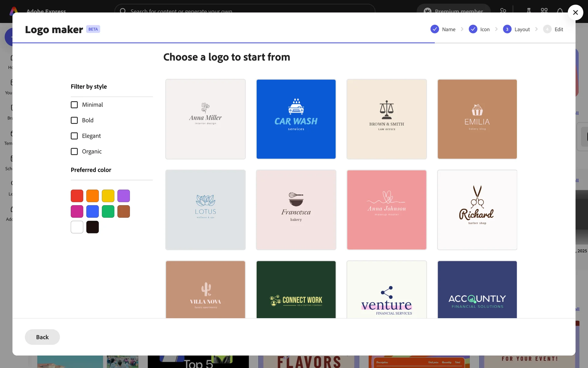Click chevron between Name and Icon steps

click(x=462, y=29)
